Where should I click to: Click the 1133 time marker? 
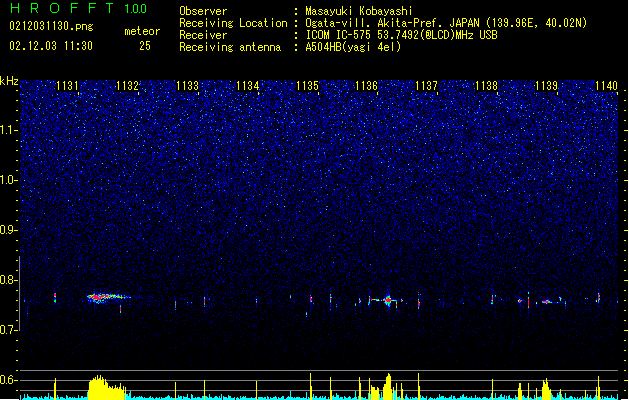point(187,85)
